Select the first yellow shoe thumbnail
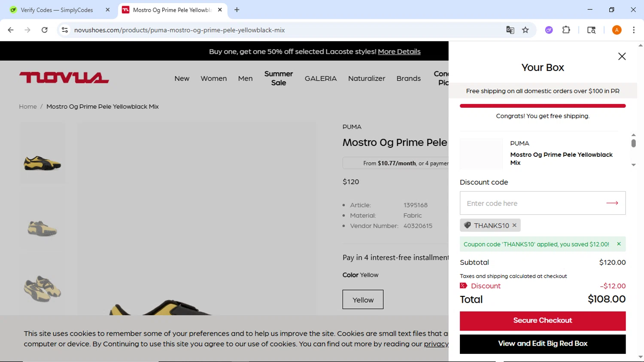This screenshot has height=362, width=644. click(x=42, y=164)
